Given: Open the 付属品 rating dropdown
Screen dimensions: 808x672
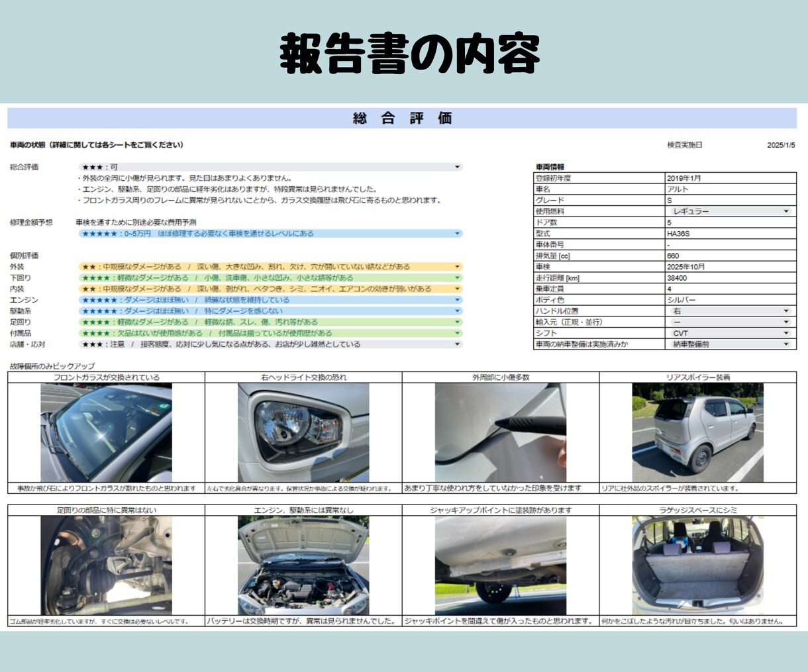Looking at the screenshot, I should [270, 333].
